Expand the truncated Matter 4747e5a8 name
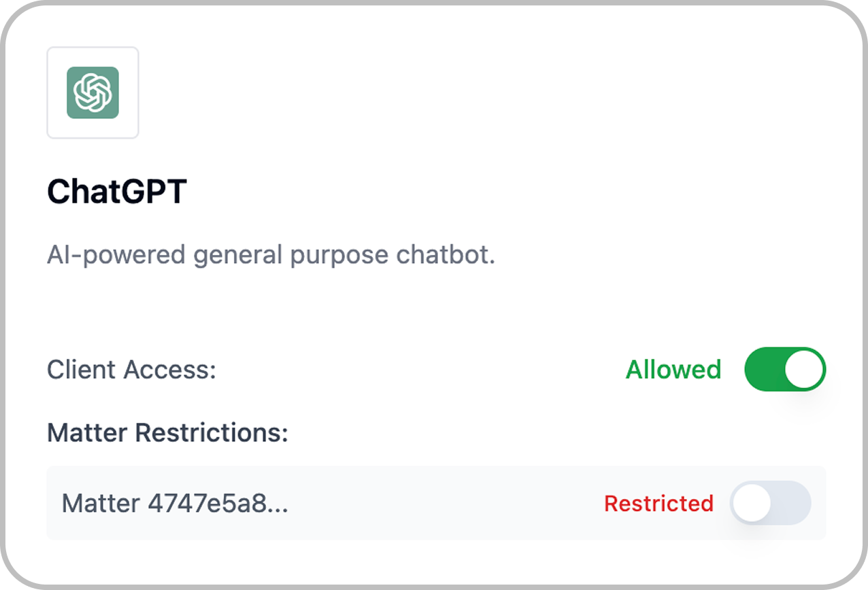Screen dimensions: 868x590 tap(176, 503)
